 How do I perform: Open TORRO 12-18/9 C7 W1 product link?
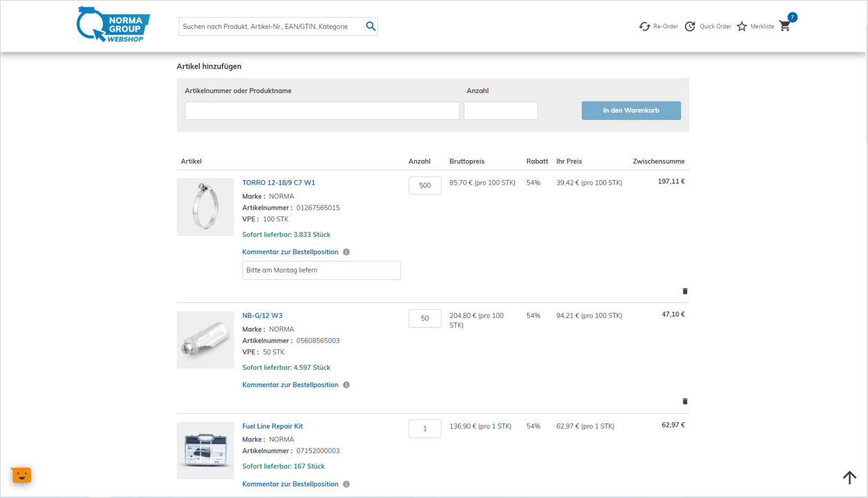[x=279, y=183]
